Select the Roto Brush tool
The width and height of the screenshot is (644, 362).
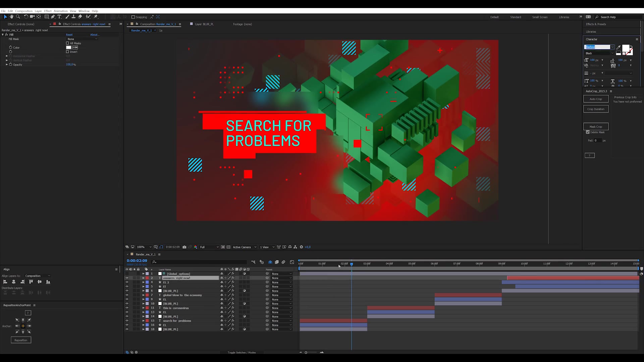[x=88, y=17]
